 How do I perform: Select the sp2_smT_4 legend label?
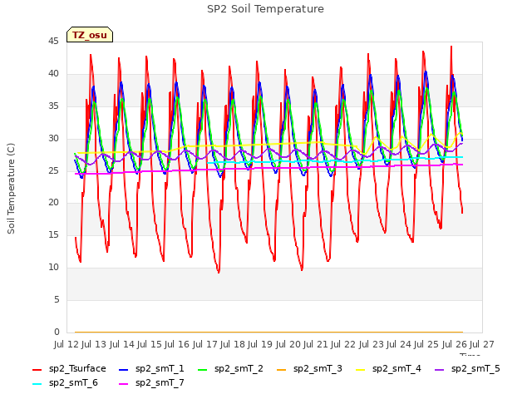coord(397,369)
